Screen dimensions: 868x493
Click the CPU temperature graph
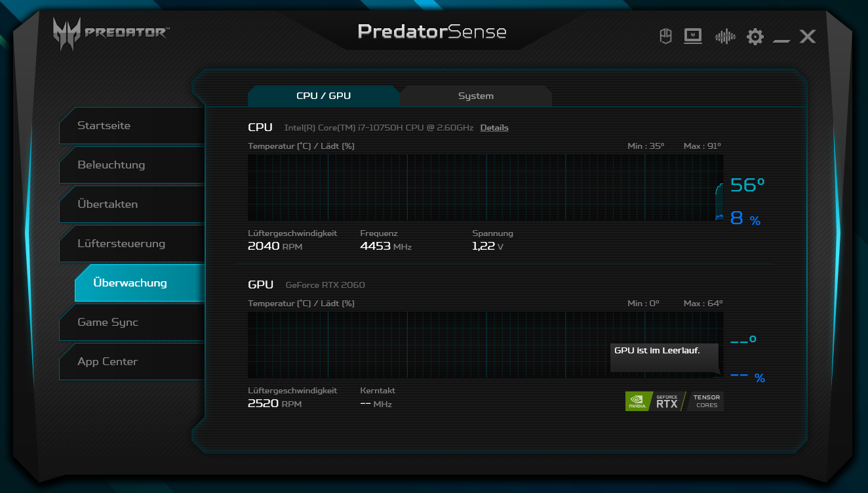(x=486, y=187)
